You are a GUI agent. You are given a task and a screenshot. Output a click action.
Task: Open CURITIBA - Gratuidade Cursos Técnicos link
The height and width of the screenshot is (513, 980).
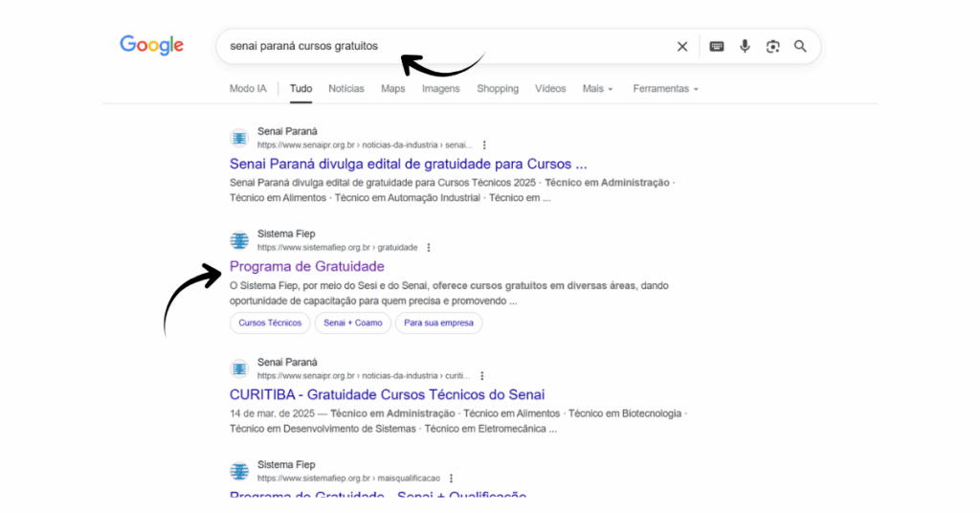(387, 394)
